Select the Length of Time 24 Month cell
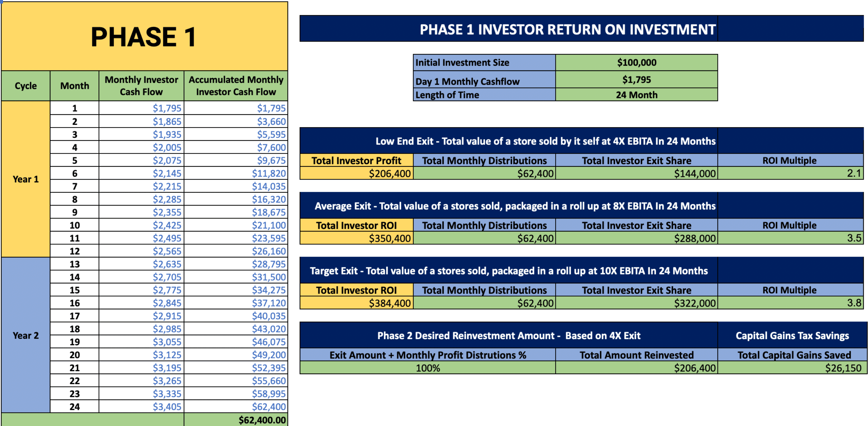The image size is (868, 426). (636, 95)
